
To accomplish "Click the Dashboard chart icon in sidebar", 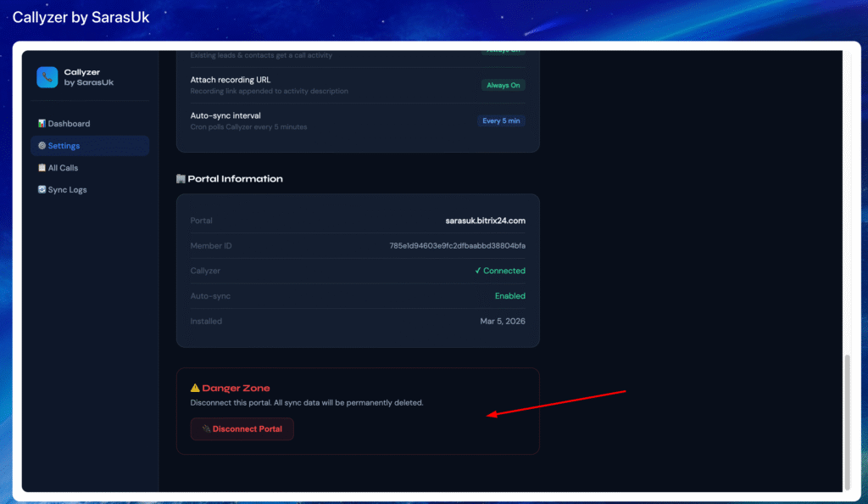I will pos(42,124).
